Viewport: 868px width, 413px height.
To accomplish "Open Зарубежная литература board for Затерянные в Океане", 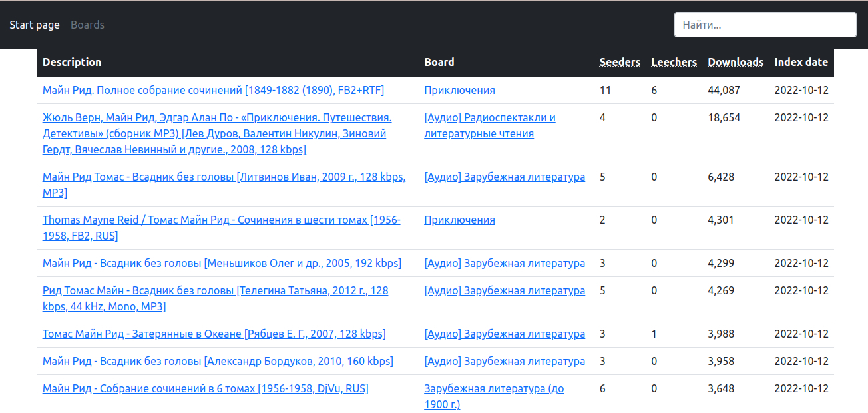I will click(x=505, y=334).
